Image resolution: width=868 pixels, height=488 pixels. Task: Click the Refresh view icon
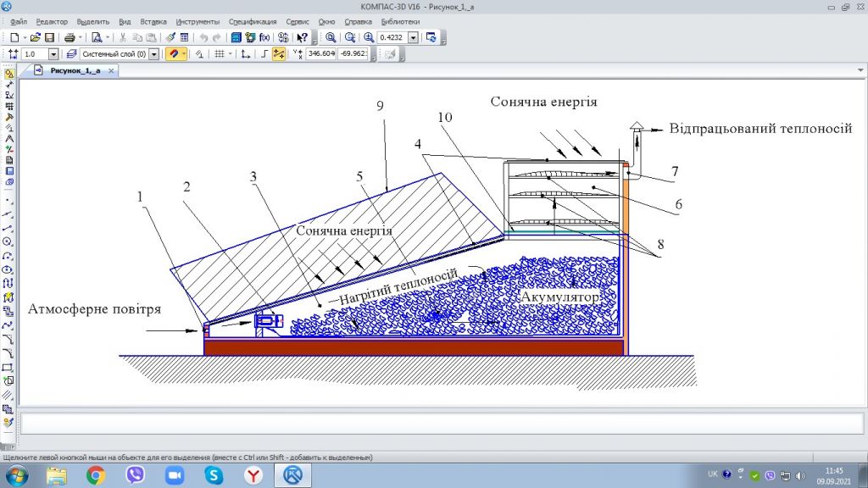pyautogui.click(x=431, y=37)
